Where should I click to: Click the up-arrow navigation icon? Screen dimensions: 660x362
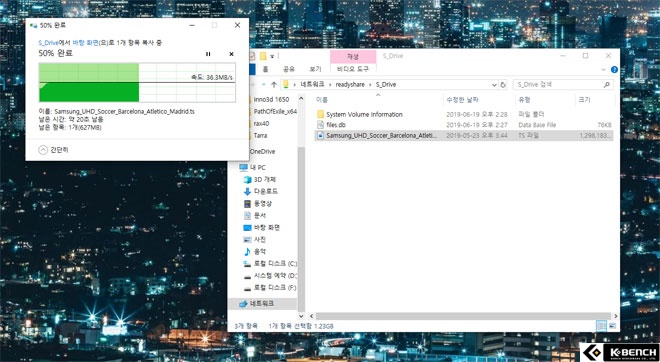tap(274, 85)
